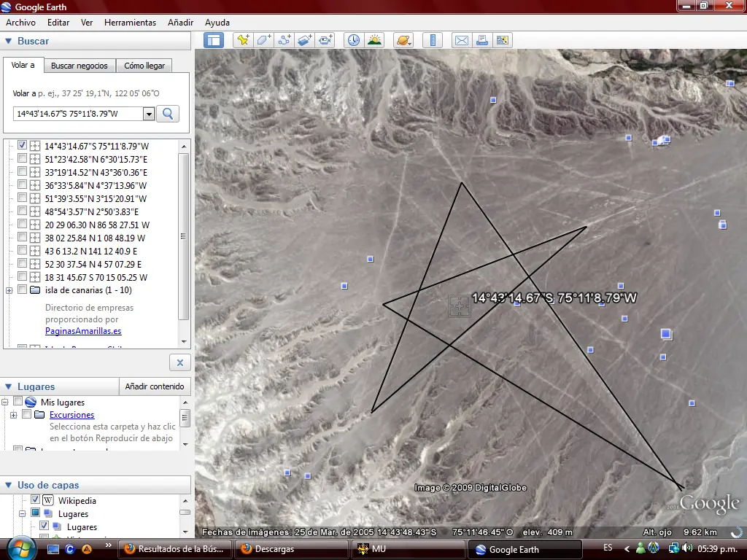Viewport: 747px width, 560px height.
Task: Open the volume control in system tray
Action: (x=687, y=548)
